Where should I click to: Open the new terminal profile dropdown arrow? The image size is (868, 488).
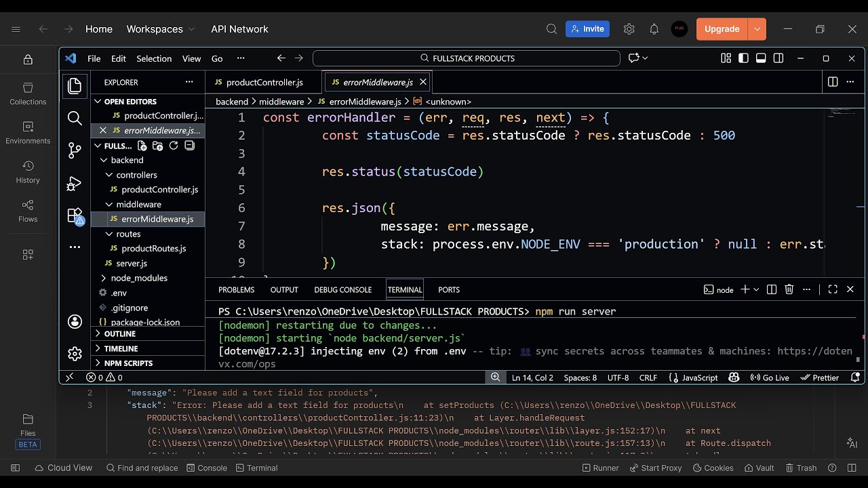coord(756,289)
